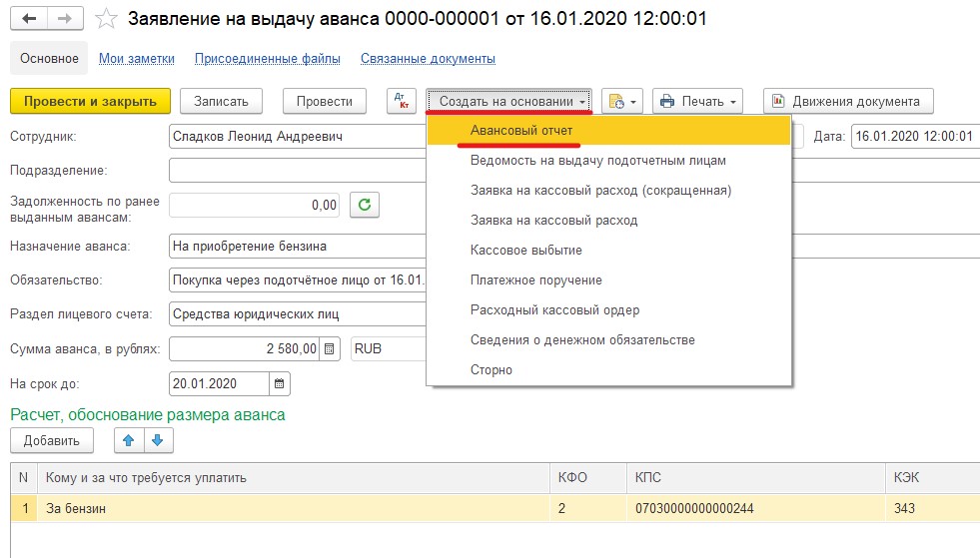Collapse the Создать на основании dropdown
This screenshot has height=558, width=980.
509,101
